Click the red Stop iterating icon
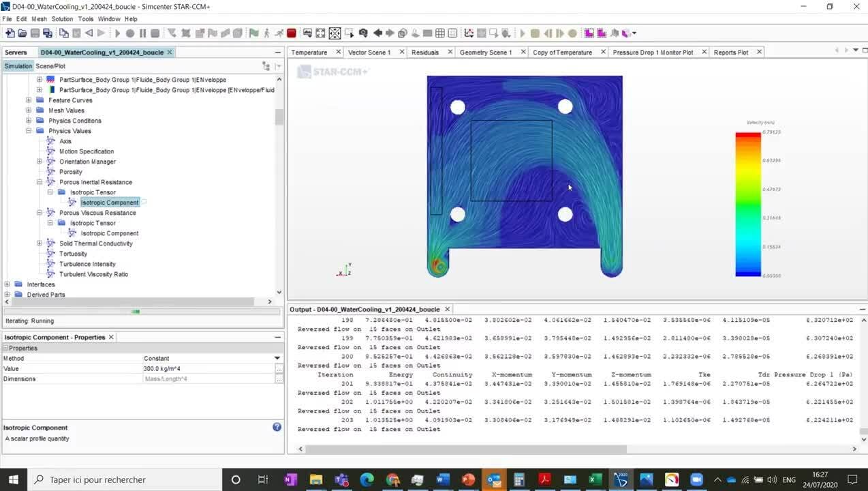868x491 pixels. tap(292, 33)
